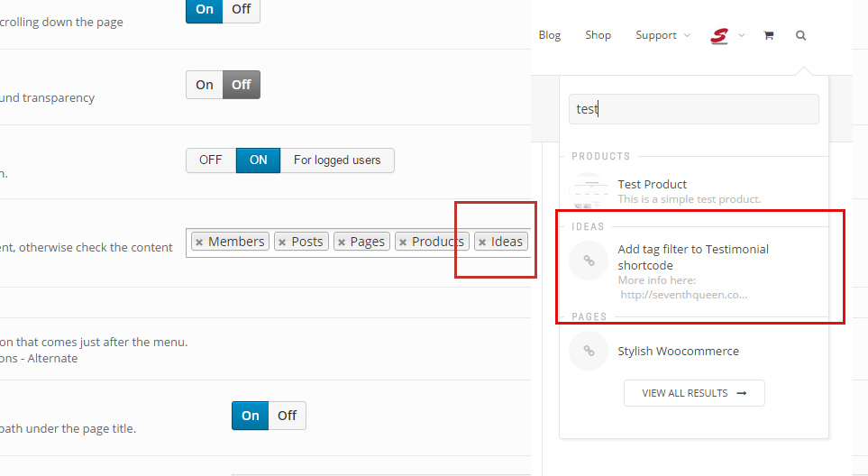Open the shopping cart icon
868x476 pixels.
point(768,35)
